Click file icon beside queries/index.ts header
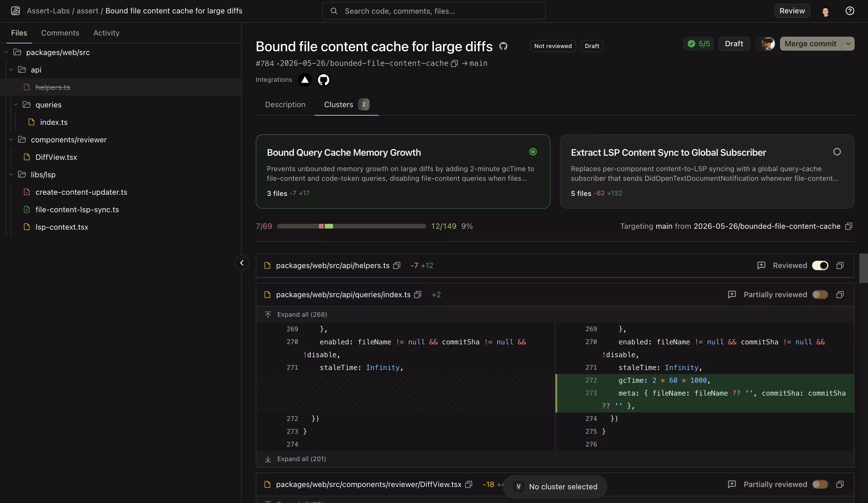 [x=267, y=295]
